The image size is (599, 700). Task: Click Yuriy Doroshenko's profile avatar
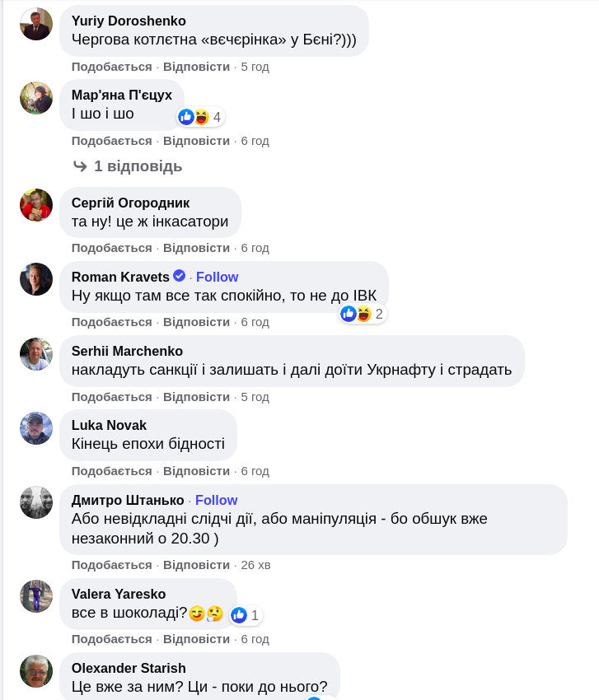[x=36, y=24]
